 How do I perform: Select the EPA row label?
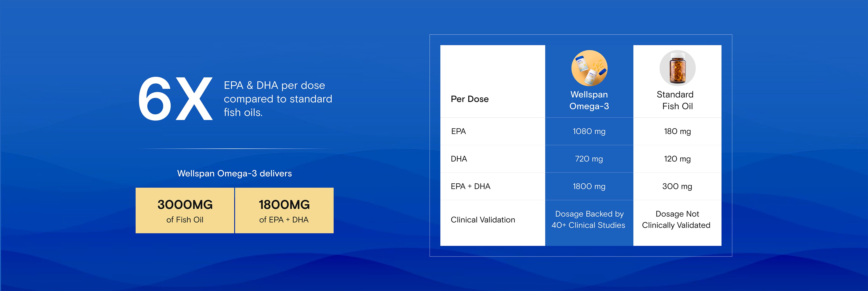click(458, 131)
